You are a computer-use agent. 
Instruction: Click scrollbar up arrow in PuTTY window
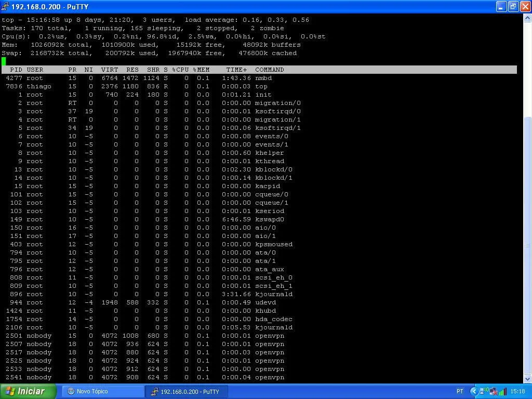pos(528,18)
